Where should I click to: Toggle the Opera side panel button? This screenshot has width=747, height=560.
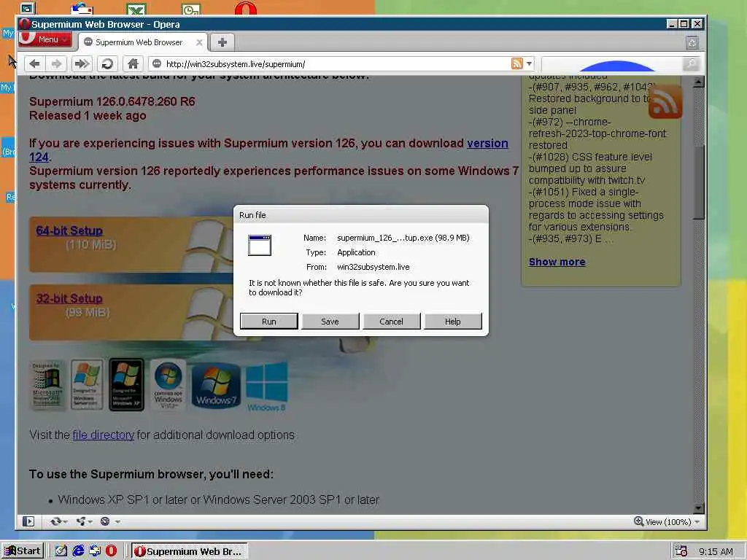click(28, 521)
